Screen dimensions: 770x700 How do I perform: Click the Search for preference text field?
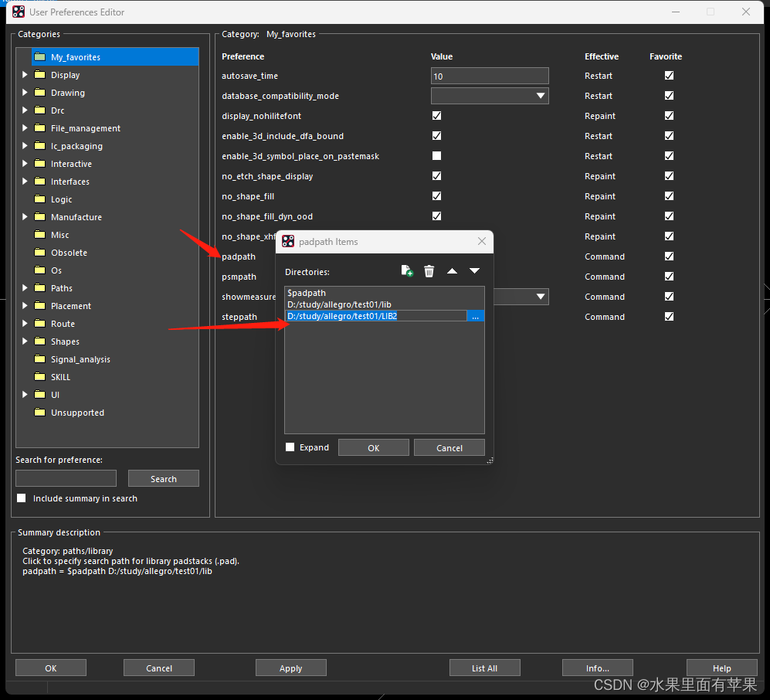tap(66, 478)
